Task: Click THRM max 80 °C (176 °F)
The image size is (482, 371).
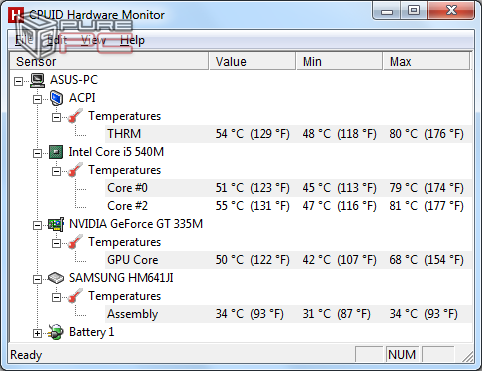Action: (x=426, y=134)
